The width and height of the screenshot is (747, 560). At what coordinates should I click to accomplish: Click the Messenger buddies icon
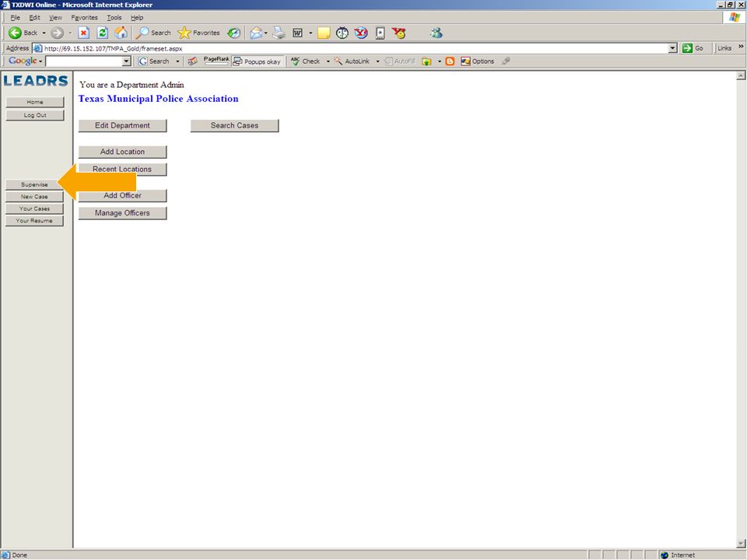[436, 33]
